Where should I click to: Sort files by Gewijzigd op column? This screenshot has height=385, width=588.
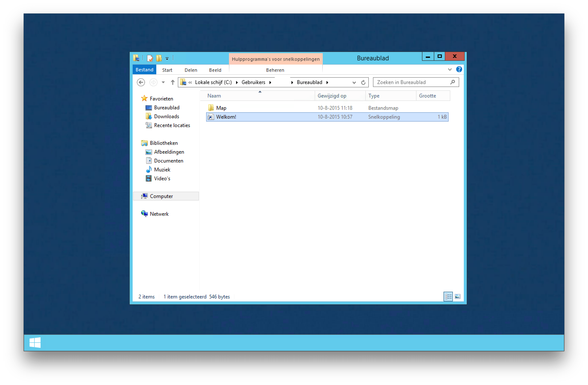pos(332,96)
